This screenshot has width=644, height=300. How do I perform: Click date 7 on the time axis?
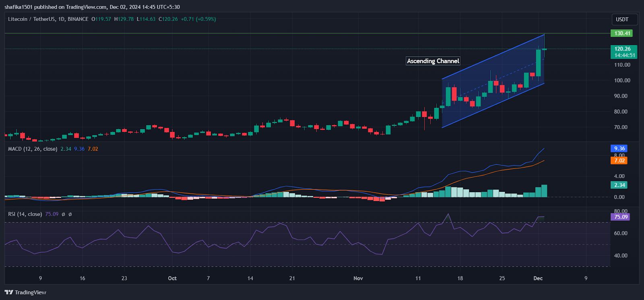[208, 278]
